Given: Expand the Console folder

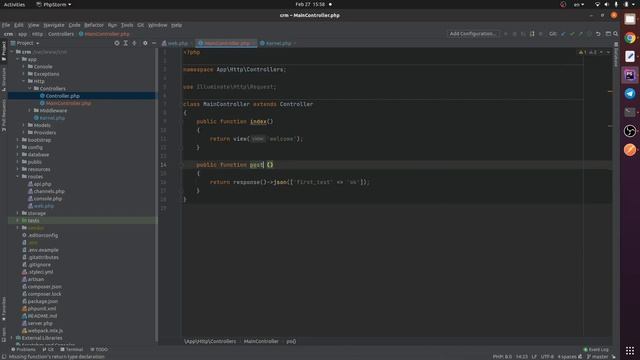Looking at the screenshot, I should point(24,67).
